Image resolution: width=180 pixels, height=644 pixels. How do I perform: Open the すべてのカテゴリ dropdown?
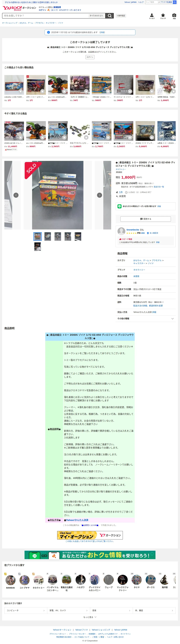pyautogui.click(x=96, y=15)
